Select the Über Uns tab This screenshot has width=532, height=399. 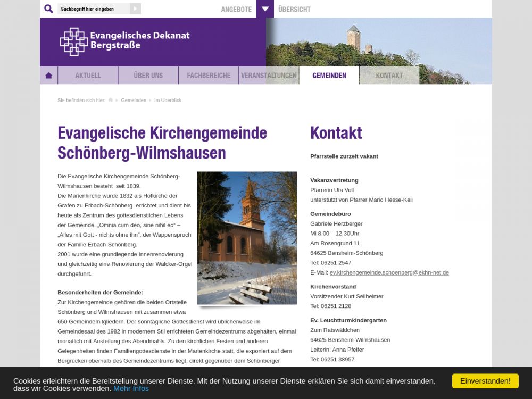(148, 76)
